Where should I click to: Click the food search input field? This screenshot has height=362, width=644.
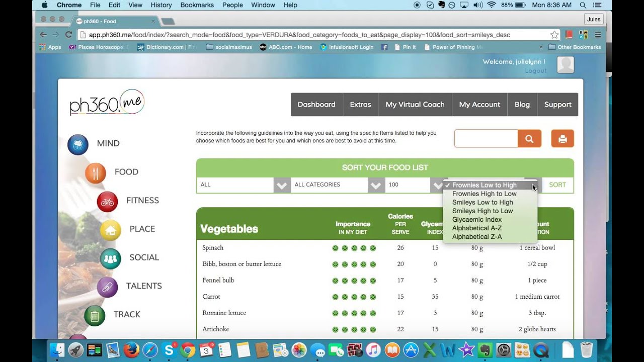click(486, 139)
